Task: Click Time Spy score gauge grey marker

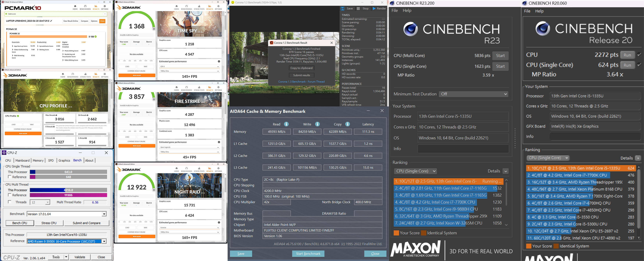Action: tap(154, 29)
